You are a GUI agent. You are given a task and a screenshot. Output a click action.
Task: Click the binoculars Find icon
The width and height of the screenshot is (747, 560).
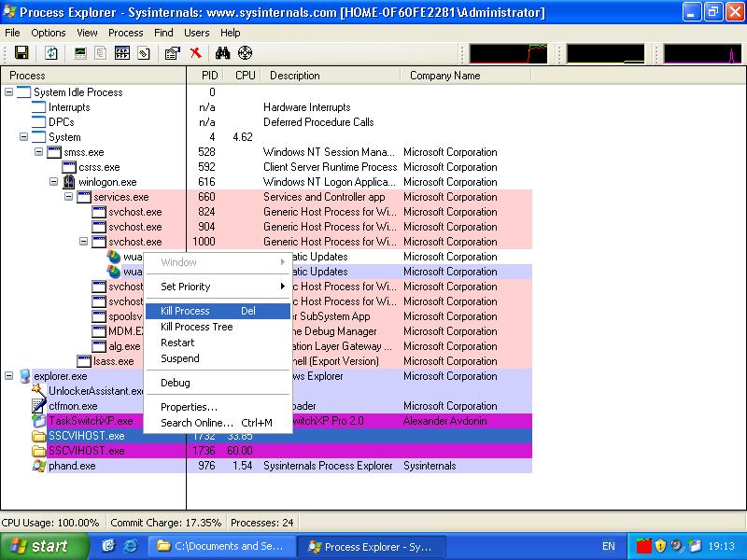pos(222,53)
